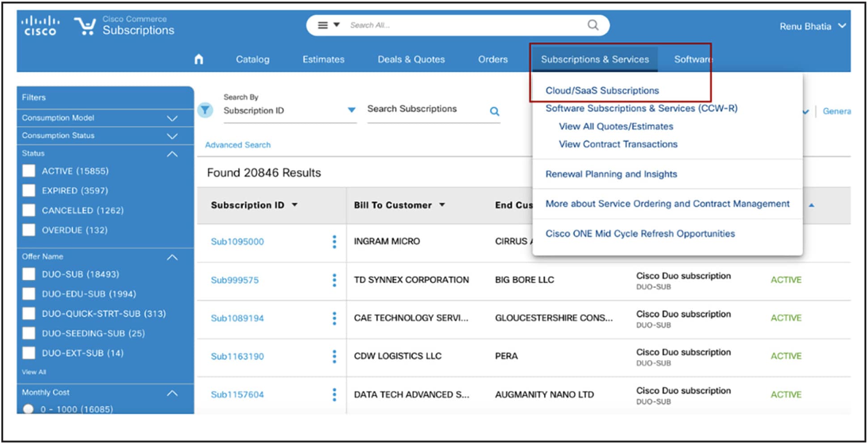This screenshot has height=444, width=868.
Task: Collapse the Monthly Cost filter section
Action: click(172, 393)
